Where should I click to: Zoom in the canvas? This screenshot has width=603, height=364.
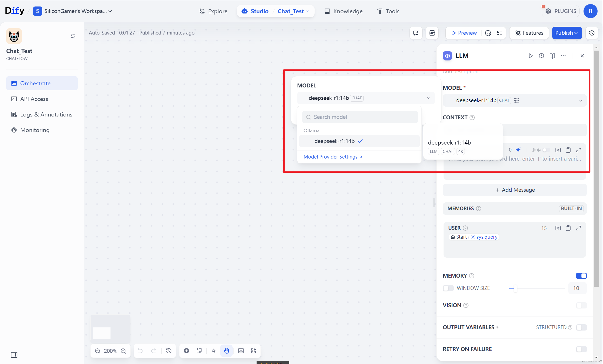coord(123,351)
